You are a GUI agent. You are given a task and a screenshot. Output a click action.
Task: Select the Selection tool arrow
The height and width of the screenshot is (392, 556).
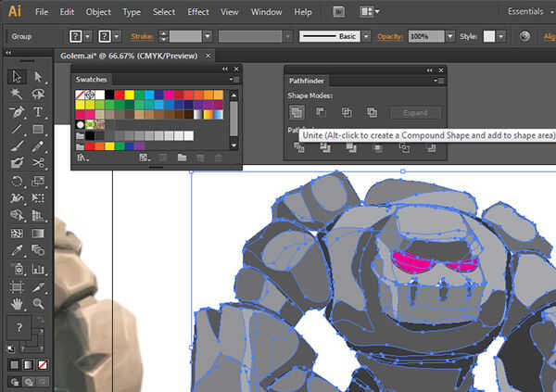(18, 77)
